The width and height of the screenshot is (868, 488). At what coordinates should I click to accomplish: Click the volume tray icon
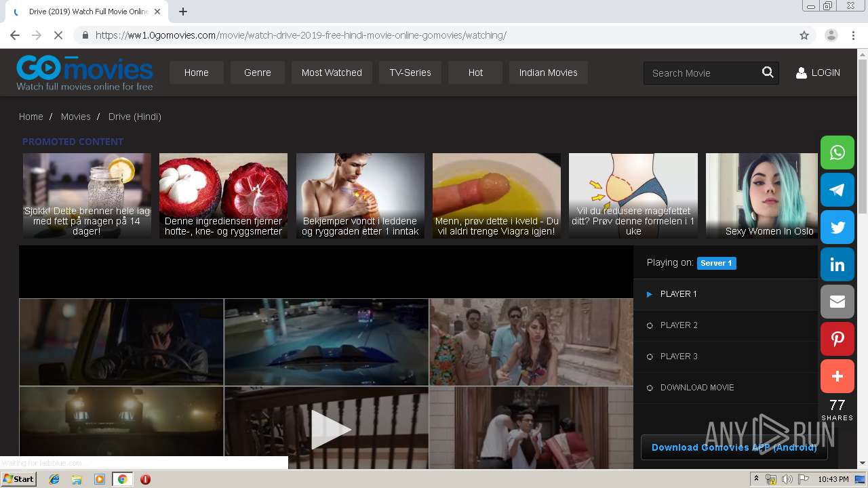click(x=787, y=479)
